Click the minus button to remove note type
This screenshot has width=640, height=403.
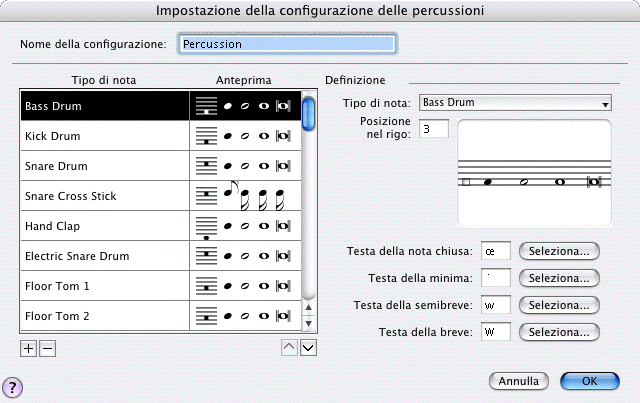tap(47, 348)
